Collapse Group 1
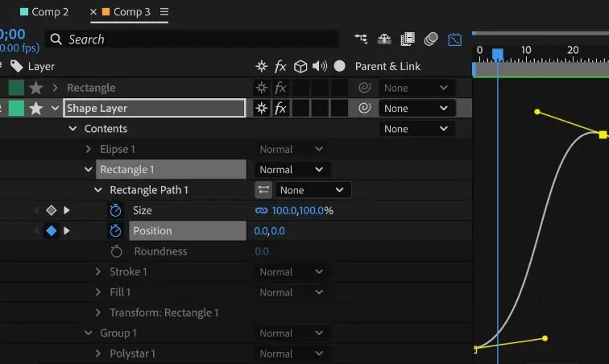This screenshot has width=609, height=364. [x=88, y=333]
